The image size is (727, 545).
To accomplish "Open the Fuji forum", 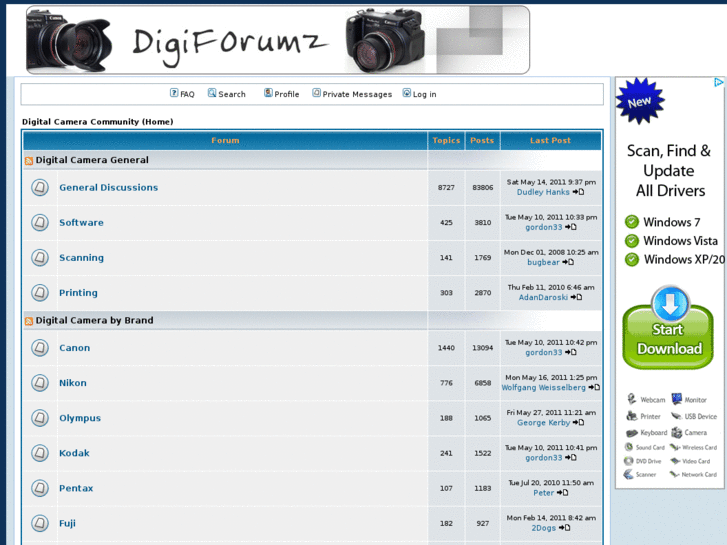I will [67, 524].
